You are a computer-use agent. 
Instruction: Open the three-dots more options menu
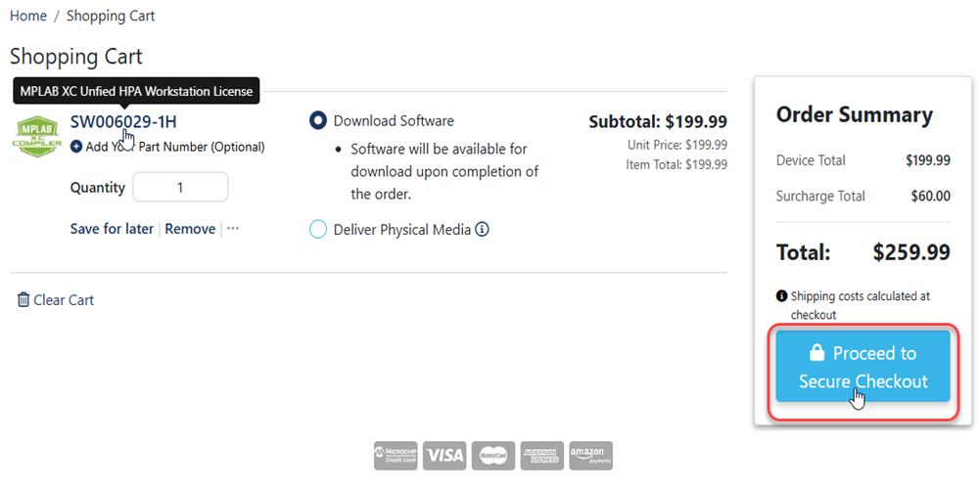click(232, 229)
